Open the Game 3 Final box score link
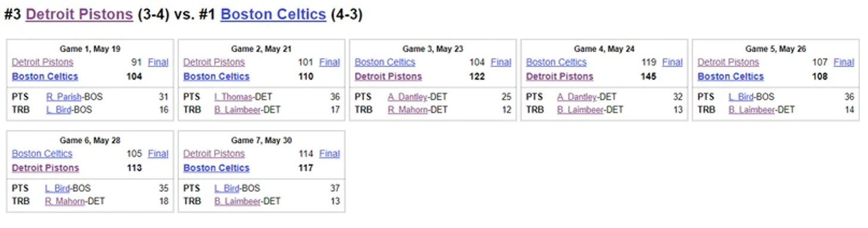This screenshot has height=228, width=868. click(x=501, y=62)
